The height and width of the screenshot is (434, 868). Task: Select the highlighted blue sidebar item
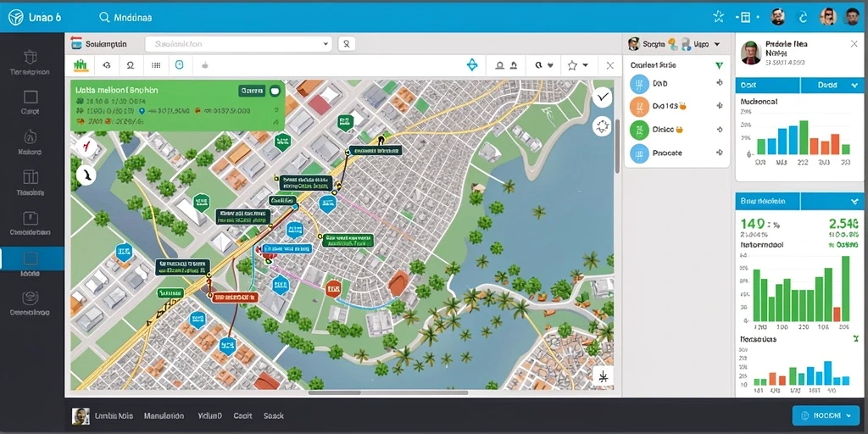pyautogui.click(x=31, y=259)
